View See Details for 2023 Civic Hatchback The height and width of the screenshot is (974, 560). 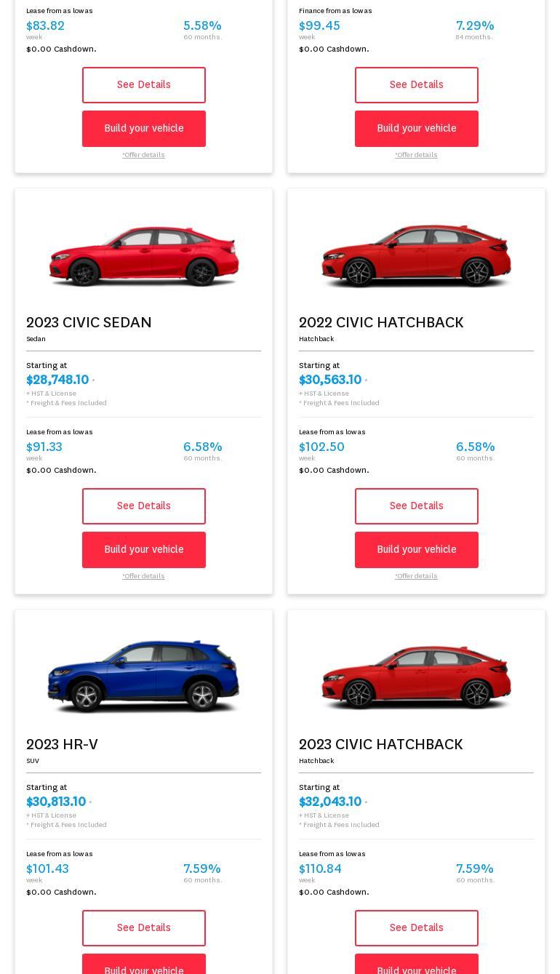click(x=416, y=928)
